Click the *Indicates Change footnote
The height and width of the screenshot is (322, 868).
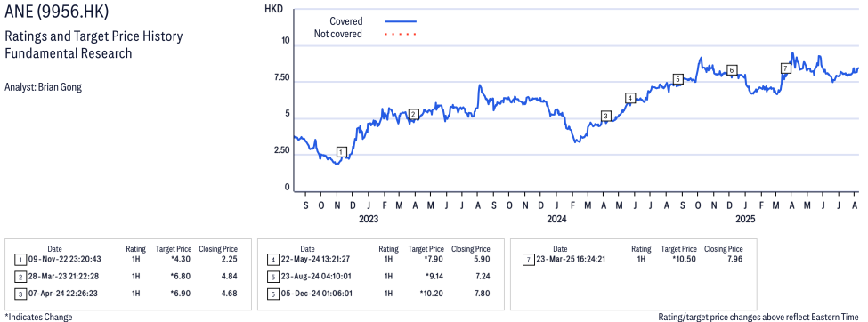(39, 317)
